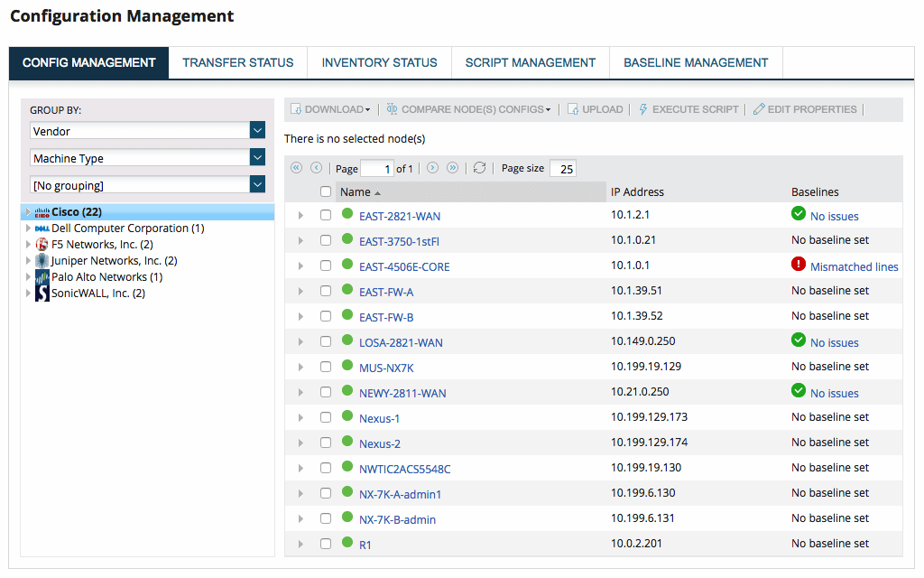Screen dimensions: 924x578
Task: Open the NWTIC2ACS5548C device link
Action: click(403, 468)
